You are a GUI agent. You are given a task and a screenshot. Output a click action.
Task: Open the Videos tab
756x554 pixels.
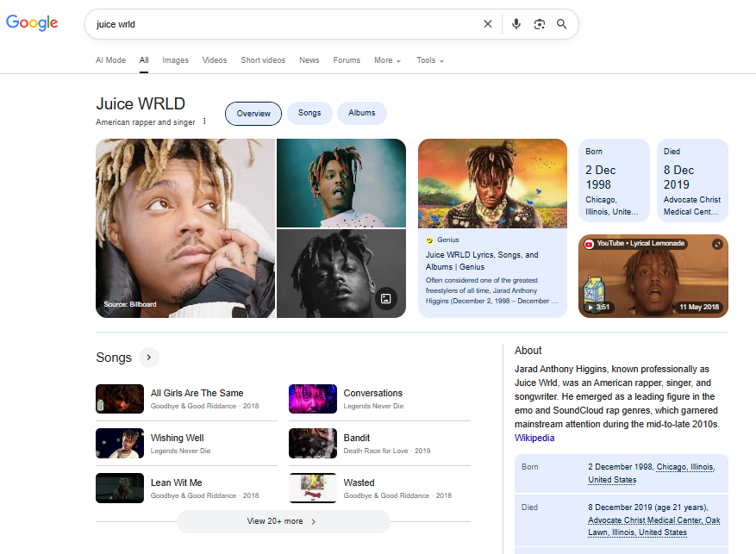215,60
